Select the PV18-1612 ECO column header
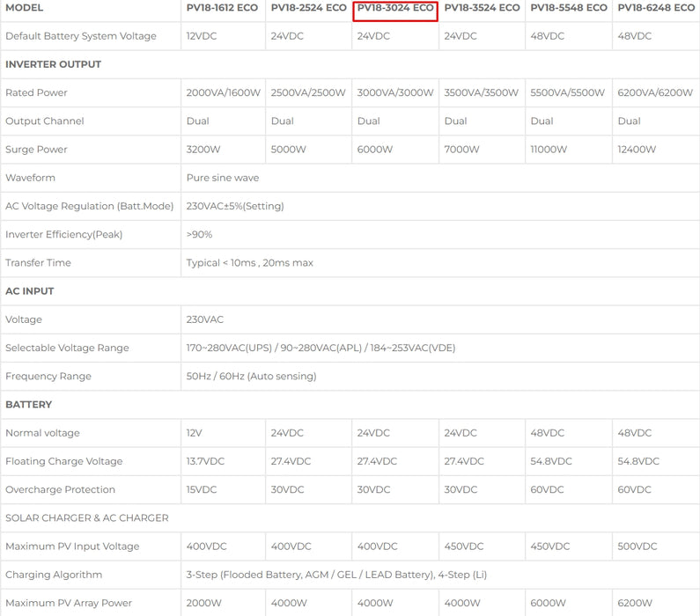This screenshot has width=700, height=616. [x=222, y=8]
